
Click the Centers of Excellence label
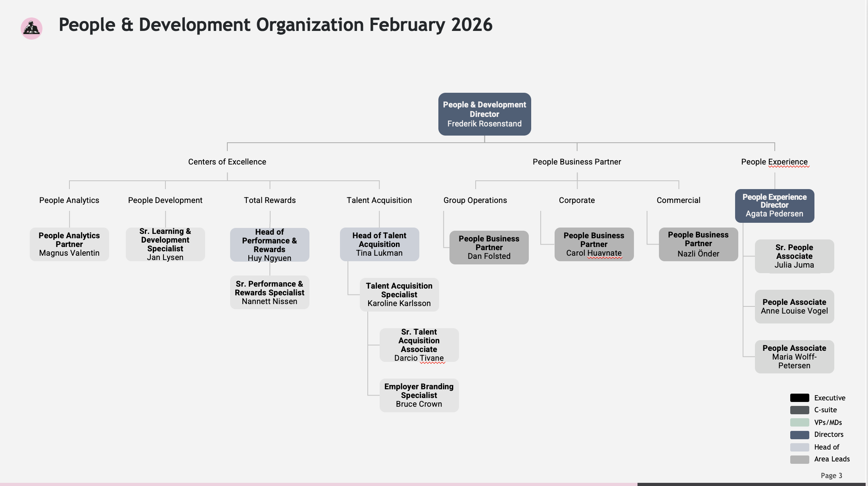pyautogui.click(x=227, y=162)
